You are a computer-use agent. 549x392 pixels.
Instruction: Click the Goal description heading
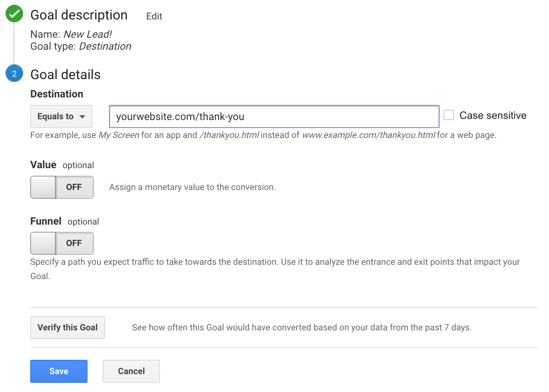pyautogui.click(x=79, y=15)
